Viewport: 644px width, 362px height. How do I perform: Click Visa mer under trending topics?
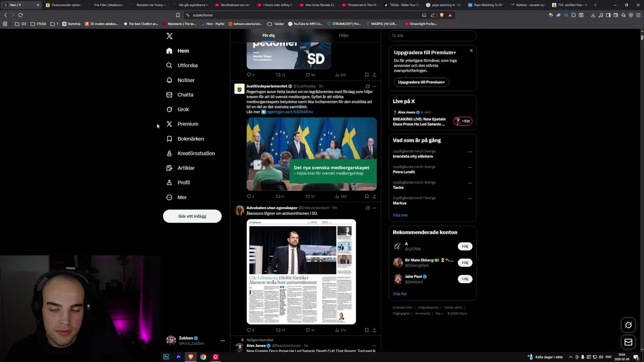(400, 215)
